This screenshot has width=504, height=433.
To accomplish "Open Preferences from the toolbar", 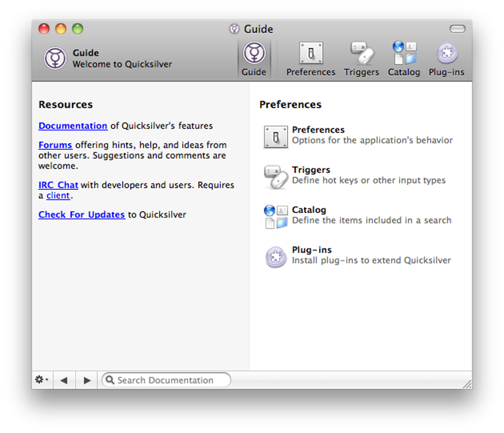I will click(311, 54).
